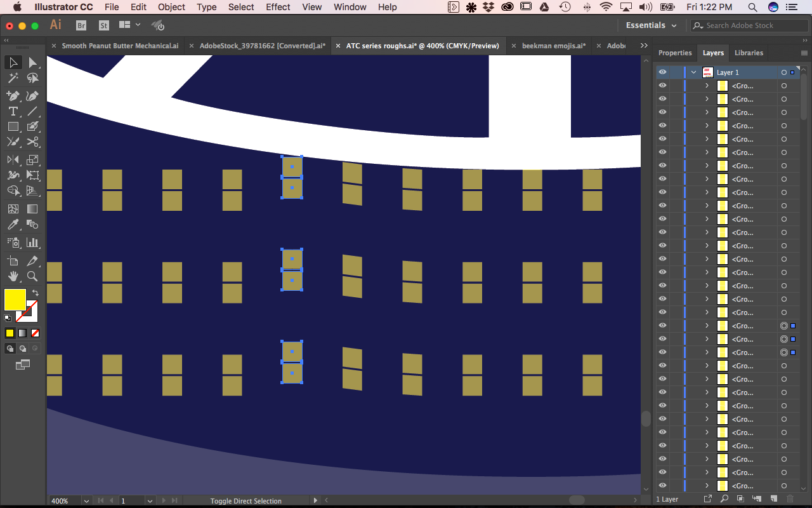The height and width of the screenshot is (508, 812).
Task: Select the Perspective Grid tool
Action: click(x=32, y=191)
